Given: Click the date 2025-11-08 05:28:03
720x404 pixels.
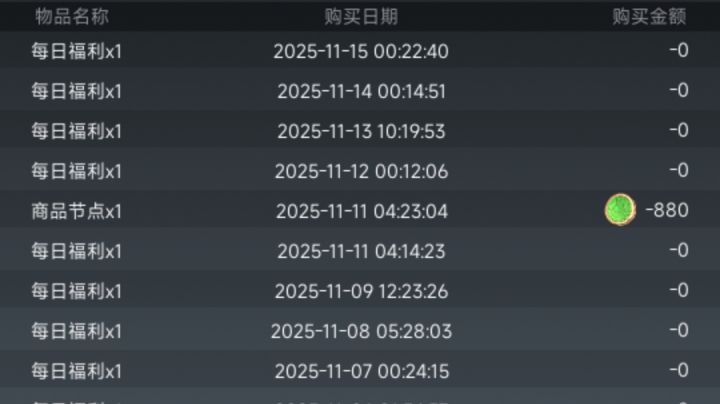Looking at the screenshot, I should tap(361, 331).
